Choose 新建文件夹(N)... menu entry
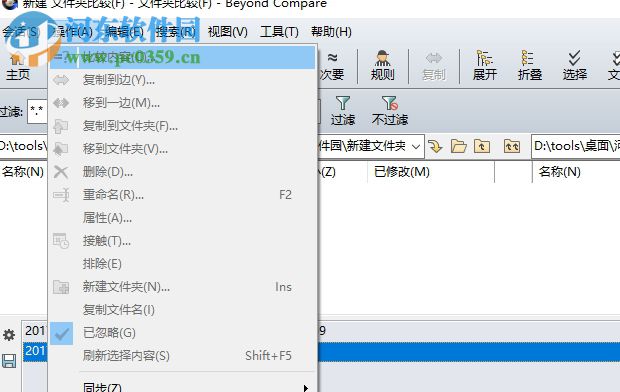 (182, 287)
